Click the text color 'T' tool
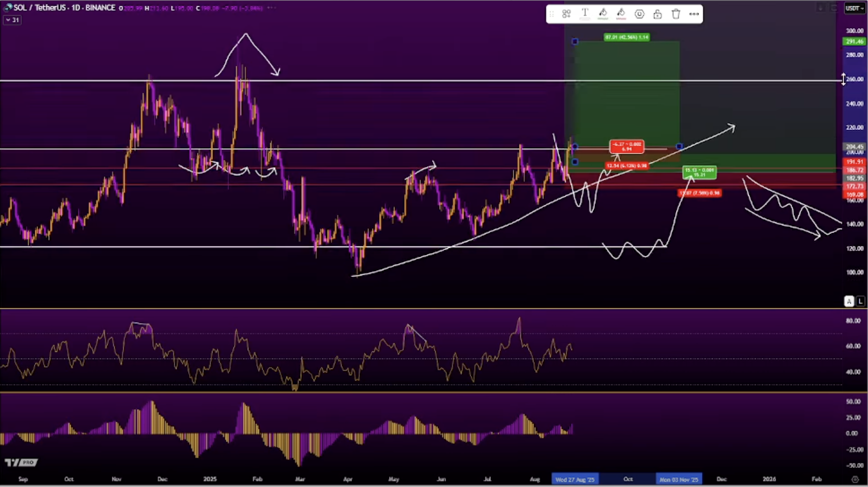This screenshot has width=868, height=487. point(584,14)
